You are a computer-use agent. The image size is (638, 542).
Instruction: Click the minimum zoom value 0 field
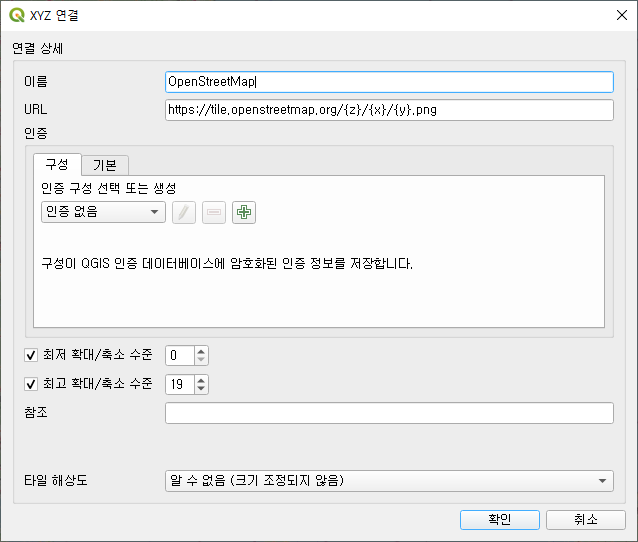pyautogui.click(x=180, y=355)
